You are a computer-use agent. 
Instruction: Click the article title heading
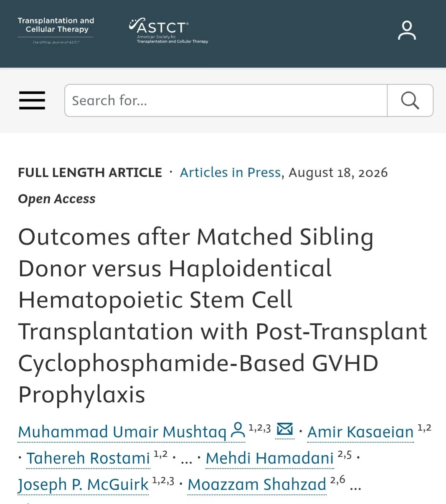[x=223, y=315]
